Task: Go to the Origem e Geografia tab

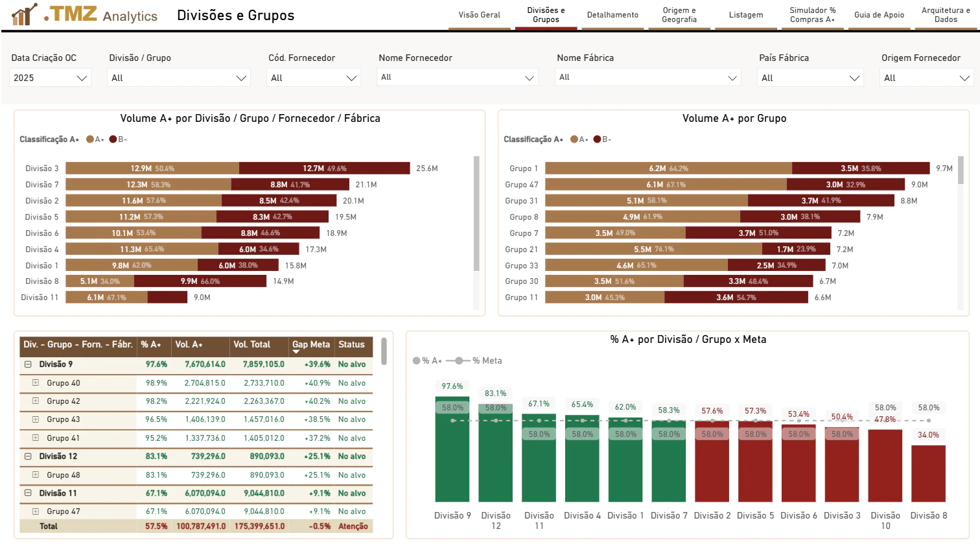Action: pos(679,15)
